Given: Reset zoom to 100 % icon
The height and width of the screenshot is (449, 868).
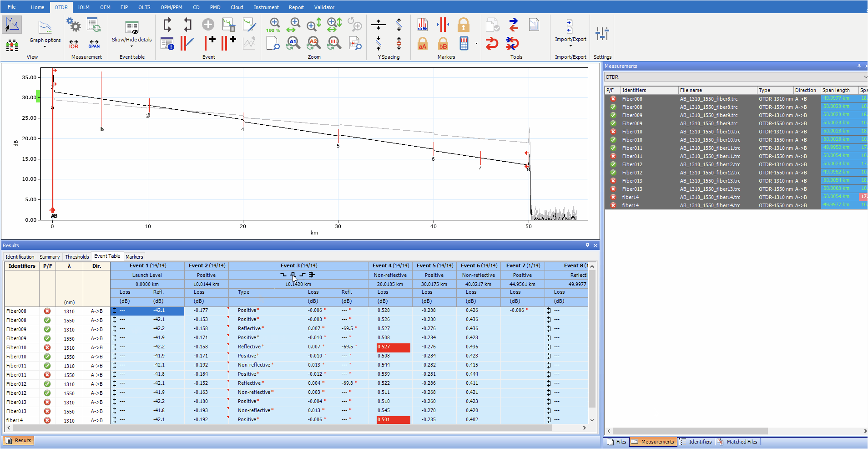Looking at the screenshot, I should pyautogui.click(x=273, y=25).
